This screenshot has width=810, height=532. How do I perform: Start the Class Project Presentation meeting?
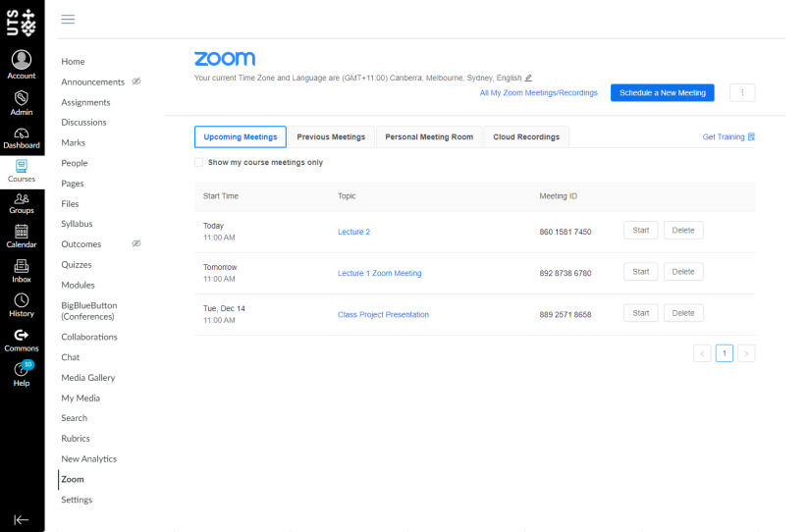[x=640, y=313]
